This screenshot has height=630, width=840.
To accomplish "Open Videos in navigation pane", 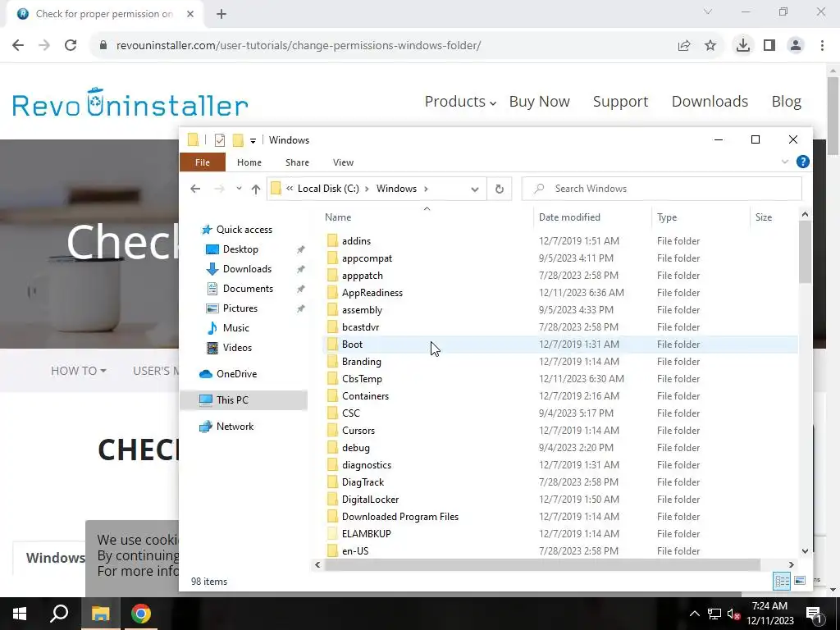I will (237, 348).
